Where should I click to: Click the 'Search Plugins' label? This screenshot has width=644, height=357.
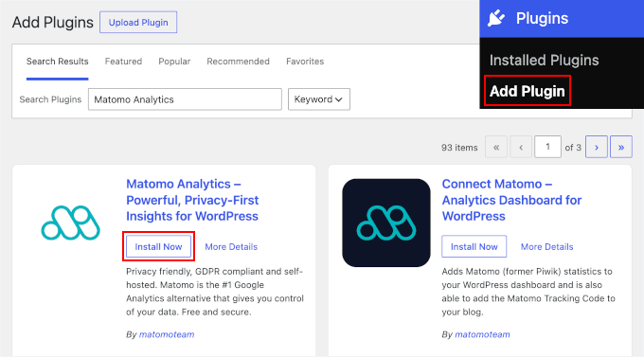click(x=50, y=99)
